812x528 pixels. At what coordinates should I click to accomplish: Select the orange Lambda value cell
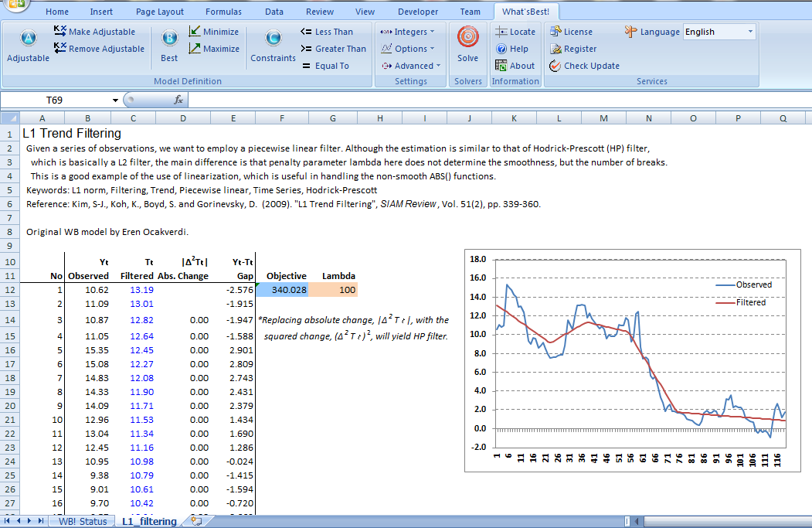coord(333,289)
